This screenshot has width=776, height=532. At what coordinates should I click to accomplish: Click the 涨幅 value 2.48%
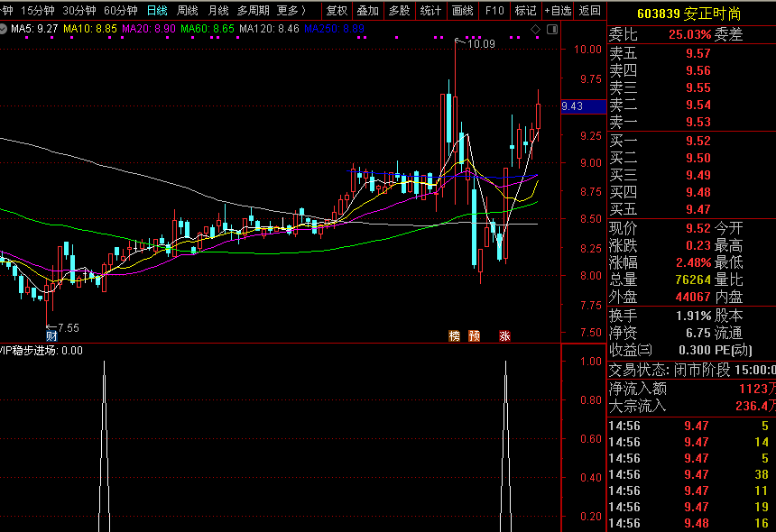pos(693,262)
